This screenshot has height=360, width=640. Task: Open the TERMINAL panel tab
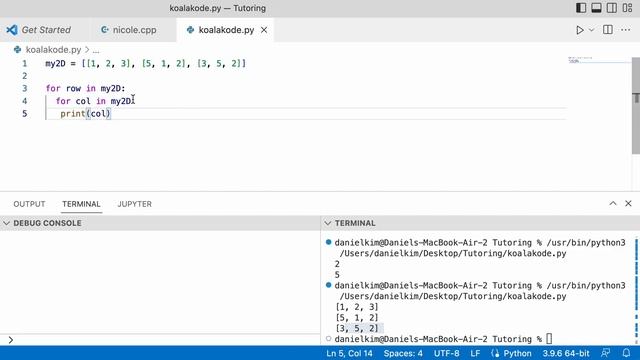pos(81,204)
